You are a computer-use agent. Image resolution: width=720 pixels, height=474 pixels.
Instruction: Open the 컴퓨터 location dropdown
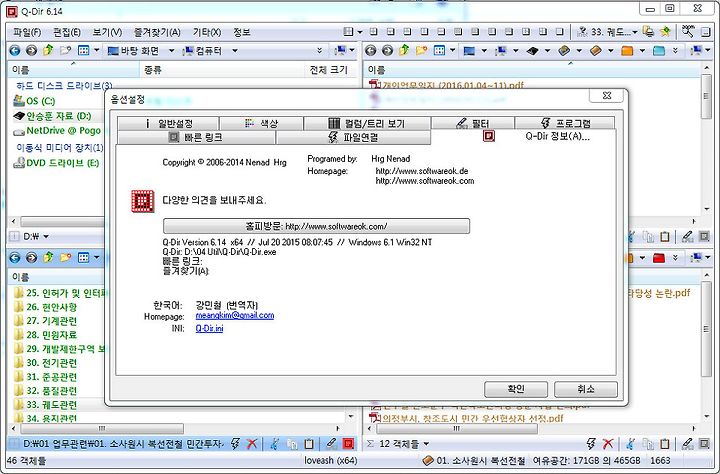[235, 51]
